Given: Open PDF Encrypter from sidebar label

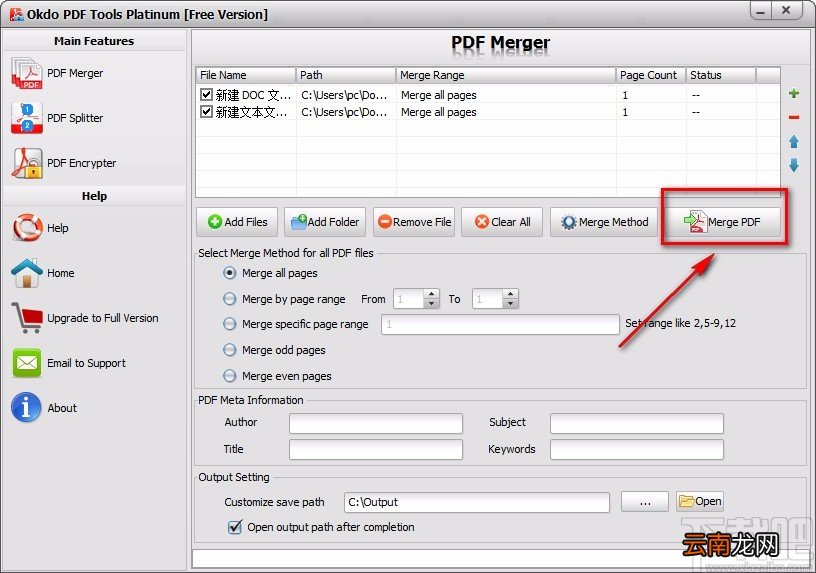Looking at the screenshot, I should coord(82,163).
